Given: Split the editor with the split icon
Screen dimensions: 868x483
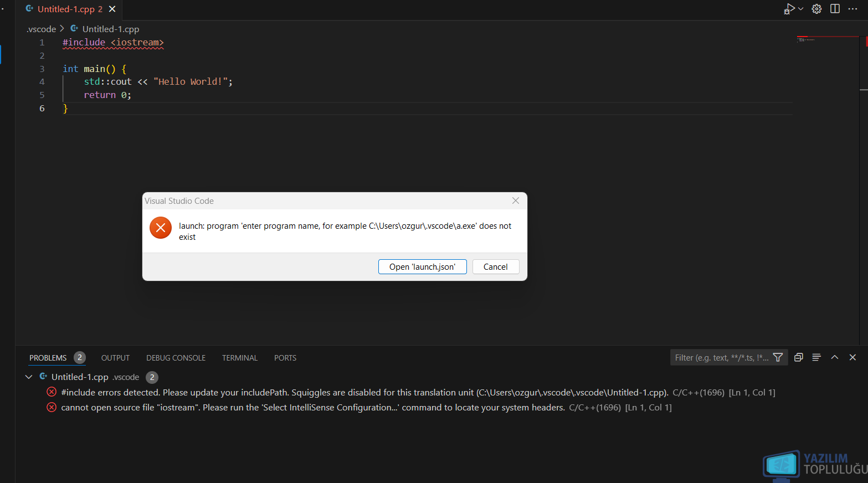Looking at the screenshot, I should pos(835,9).
